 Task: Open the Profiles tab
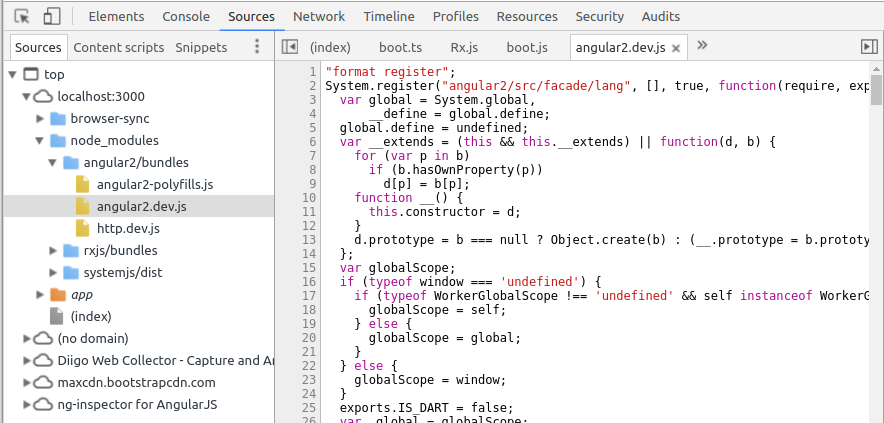pyautogui.click(x=456, y=17)
